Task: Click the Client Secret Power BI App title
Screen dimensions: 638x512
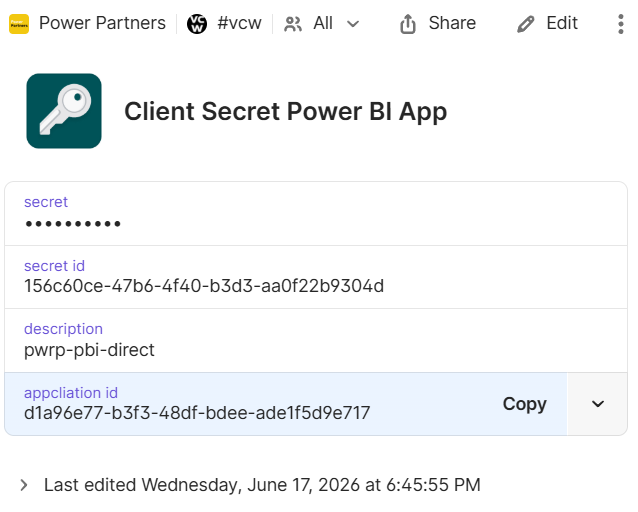Action: pyautogui.click(x=286, y=112)
